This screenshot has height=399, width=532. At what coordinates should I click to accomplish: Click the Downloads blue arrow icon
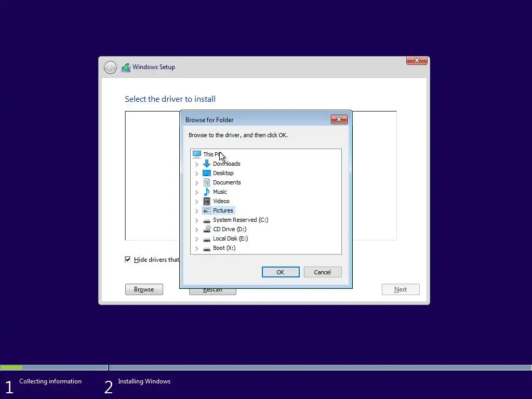tap(207, 164)
